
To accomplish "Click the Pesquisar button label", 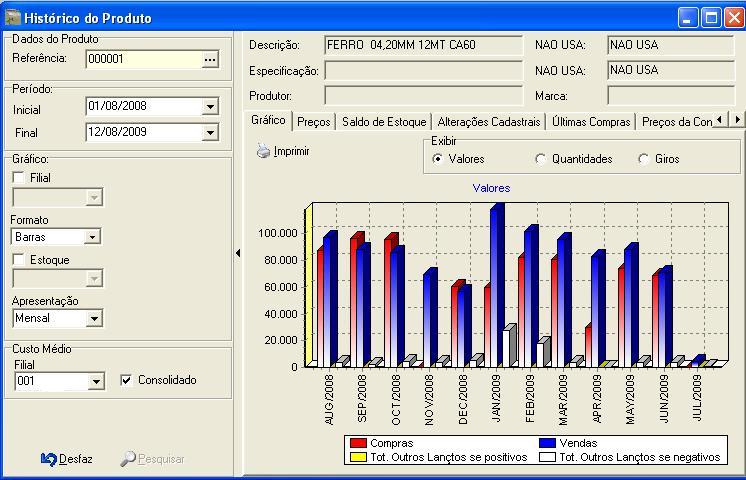I will coord(161,459).
